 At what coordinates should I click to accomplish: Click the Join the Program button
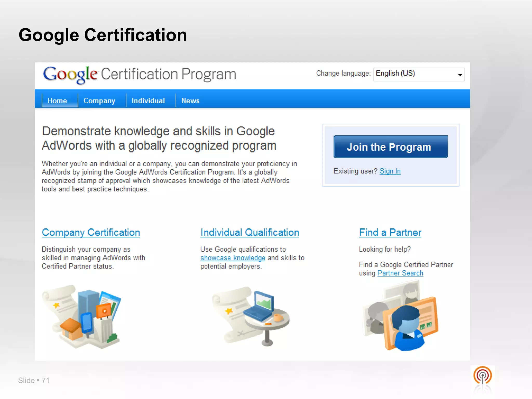pyautogui.click(x=390, y=147)
